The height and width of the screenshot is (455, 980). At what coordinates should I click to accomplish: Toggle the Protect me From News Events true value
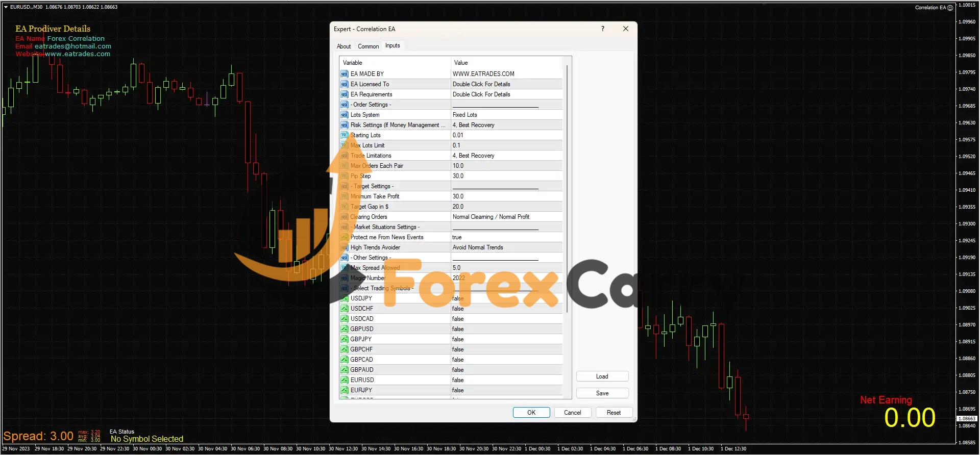click(x=506, y=237)
